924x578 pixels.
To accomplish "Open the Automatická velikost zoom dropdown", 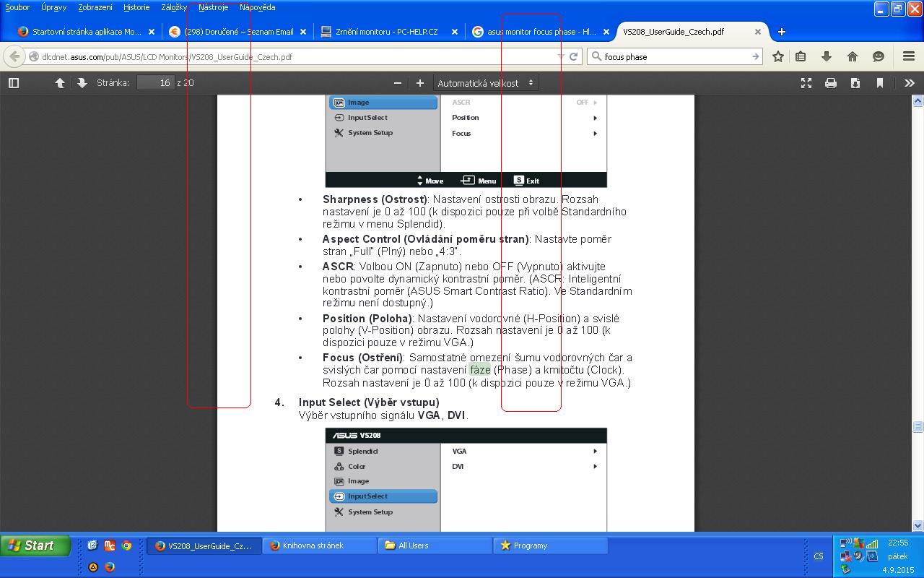I will (485, 83).
